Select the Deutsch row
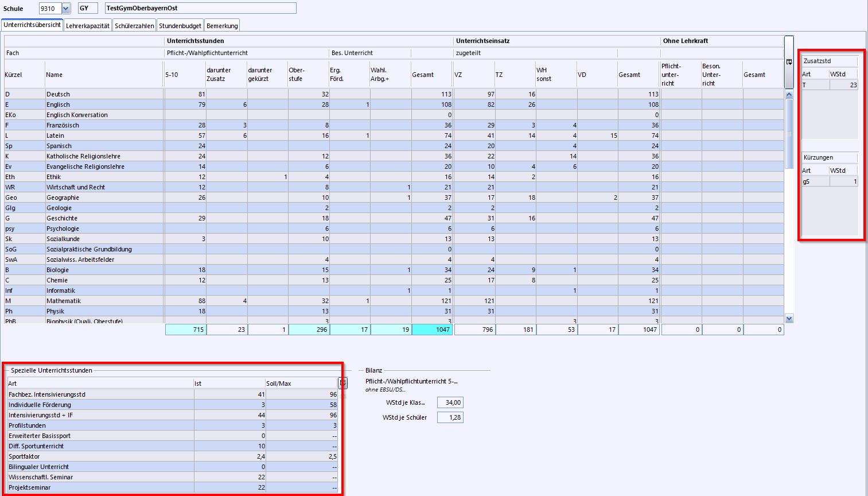 pyautogui.click(x=394, y=94)
